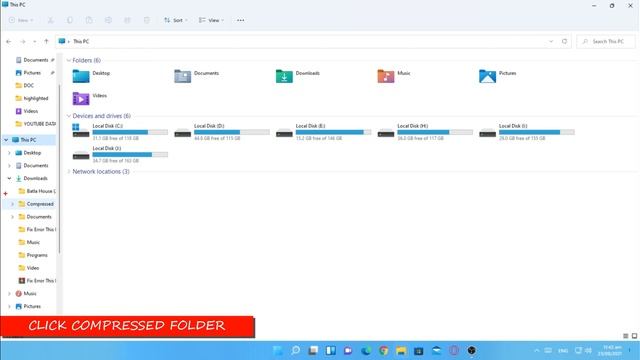640x360 pixels.
Task: Show hidden system tray icons chevron
Action: 536,351
